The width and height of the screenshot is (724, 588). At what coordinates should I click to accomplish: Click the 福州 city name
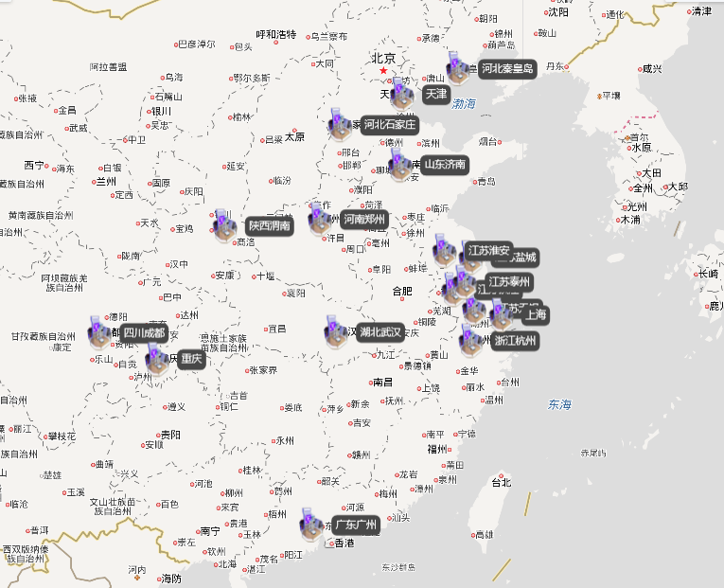[x=437, y=449]
